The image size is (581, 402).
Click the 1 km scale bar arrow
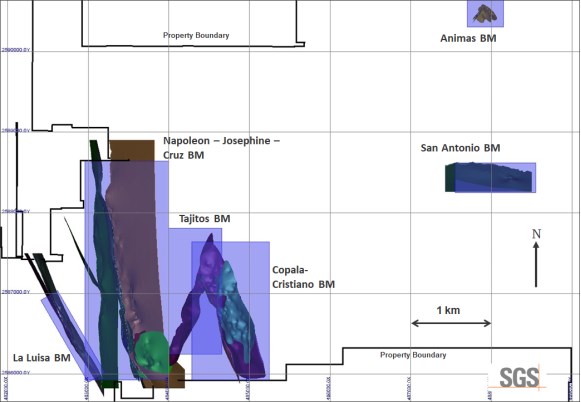[x=451, y=323]
